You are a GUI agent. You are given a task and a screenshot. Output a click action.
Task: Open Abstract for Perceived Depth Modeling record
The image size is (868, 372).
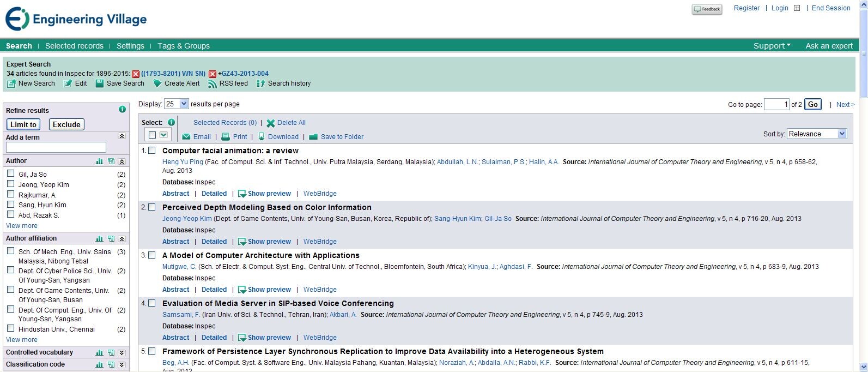coord(175,242)
